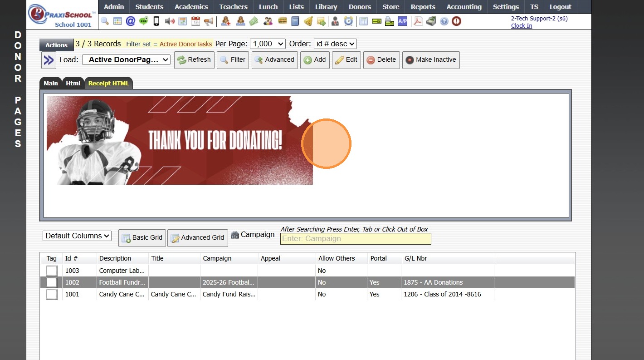The image size is (644, 360).
Task: Click the magnifying glass search icon
Action: [x=105, y=21]
